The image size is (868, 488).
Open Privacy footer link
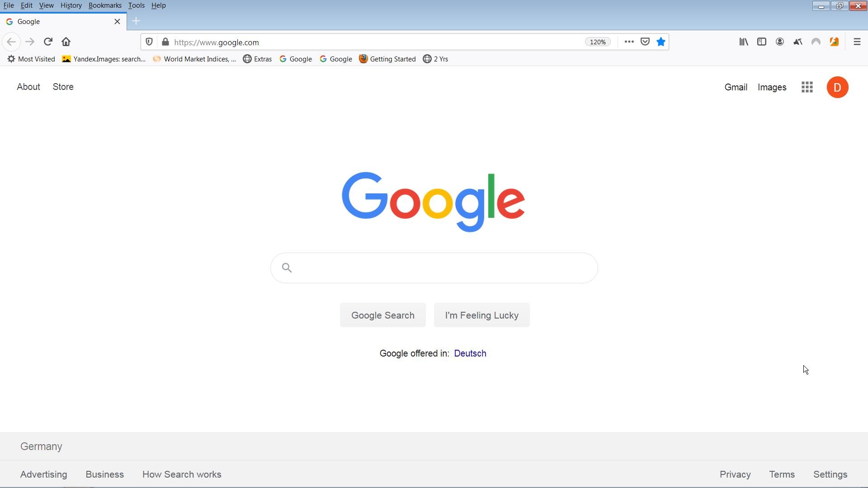pyautogui.click(x=735, y=474)
